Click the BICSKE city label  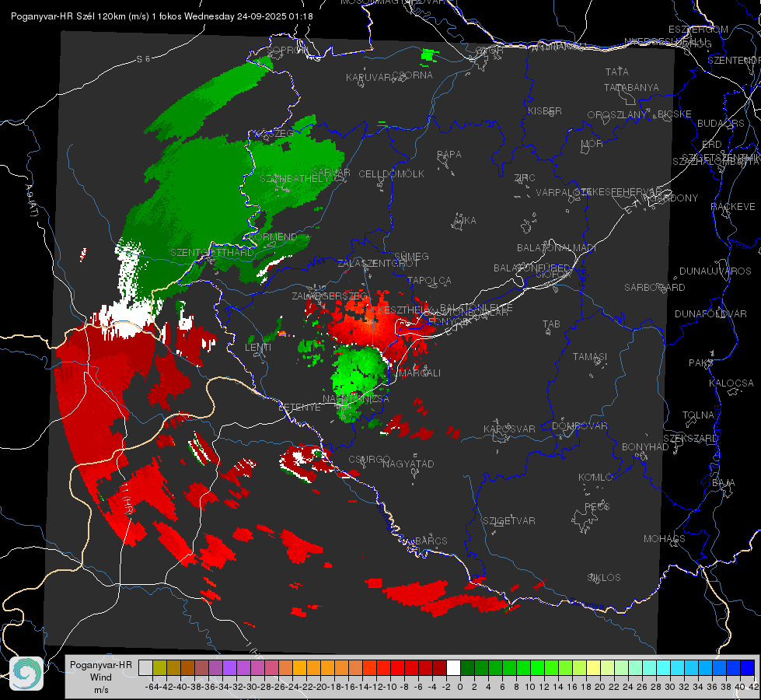[x=675, y=114]
